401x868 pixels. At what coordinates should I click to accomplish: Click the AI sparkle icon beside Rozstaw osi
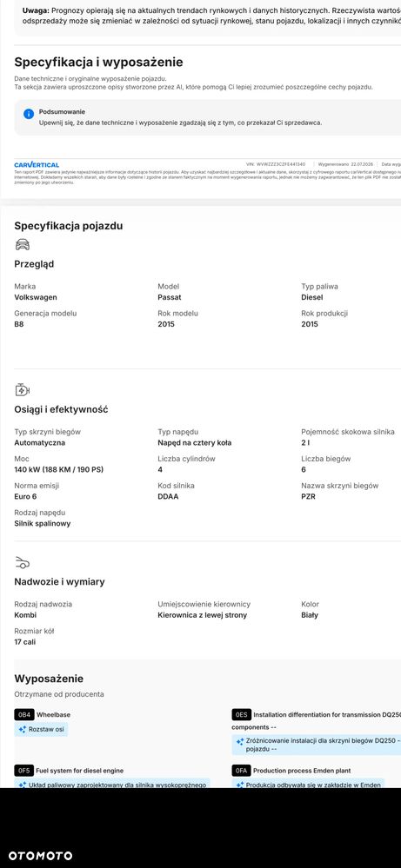[x=22, y=730]
